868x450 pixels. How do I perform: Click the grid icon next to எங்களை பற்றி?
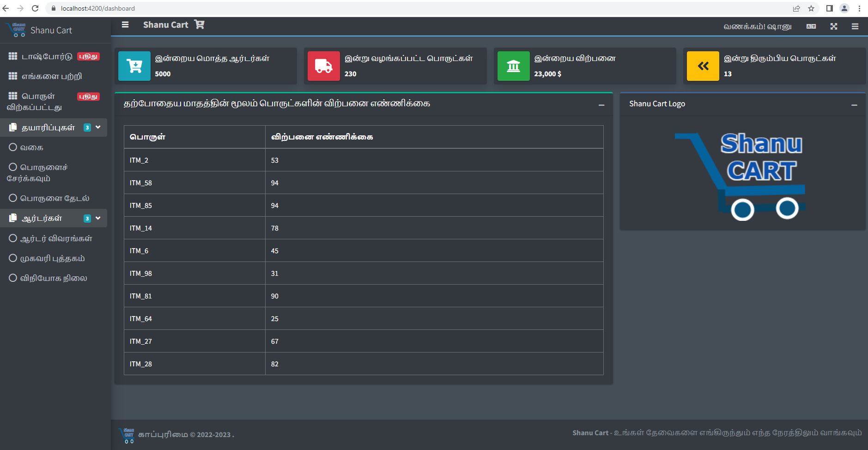click(13, 76)
